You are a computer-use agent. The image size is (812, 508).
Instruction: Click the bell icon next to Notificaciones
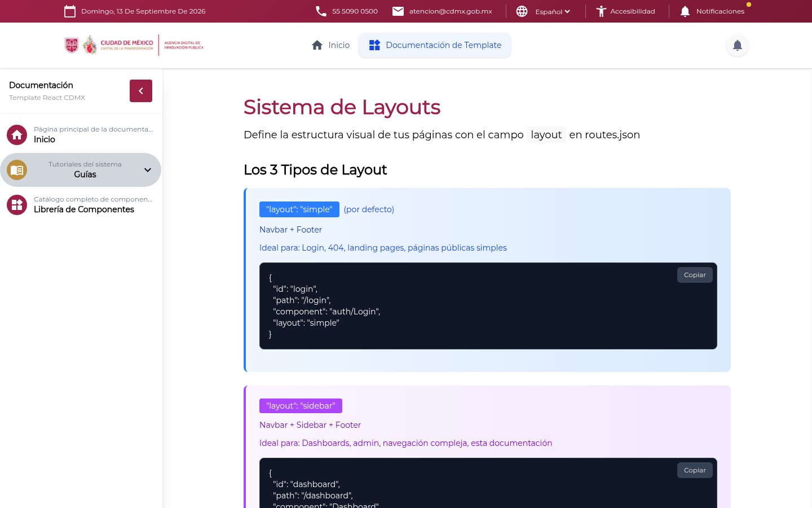(x=685, y=11)
